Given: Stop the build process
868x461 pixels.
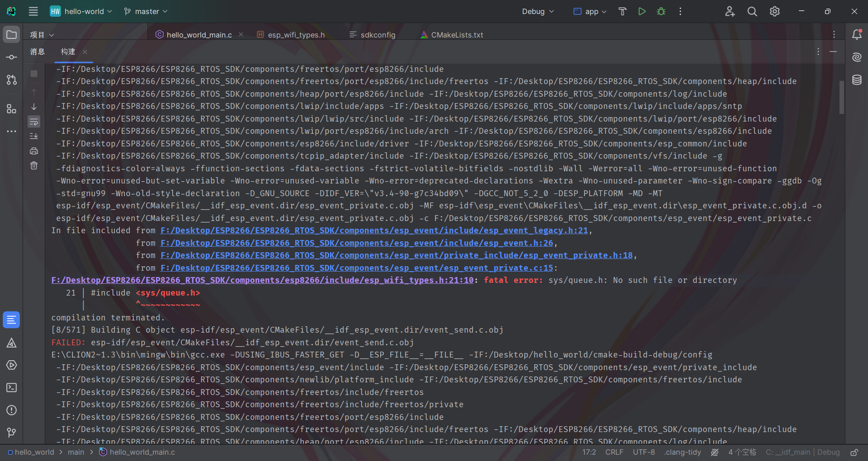Looking at the screenshot, I should pyautogui.click(x=34, y=74).
